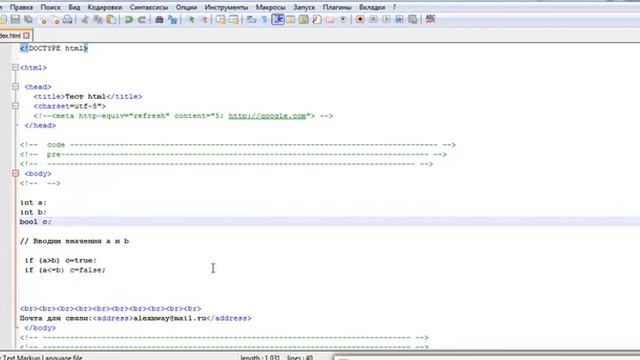Open the Document Map icon
The width and height of the screenshot is (640, 360).
pos(304,19)
